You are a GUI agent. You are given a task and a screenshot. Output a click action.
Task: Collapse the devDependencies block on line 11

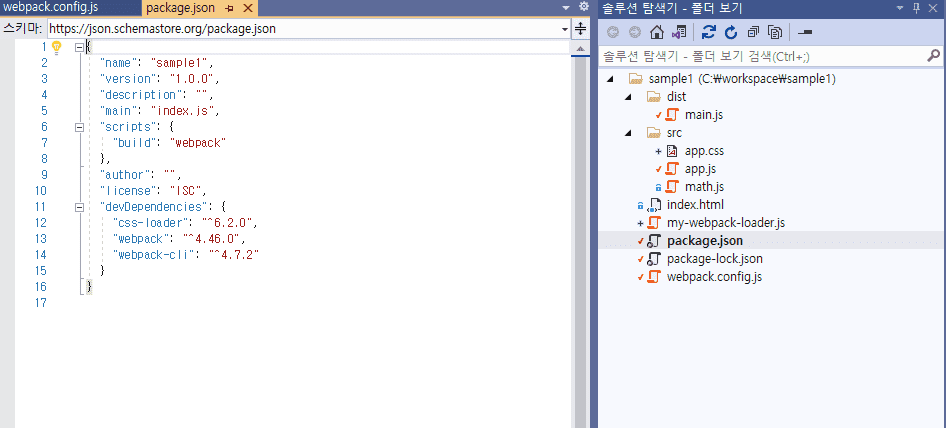pyautogui.click(x=79, y=207)
